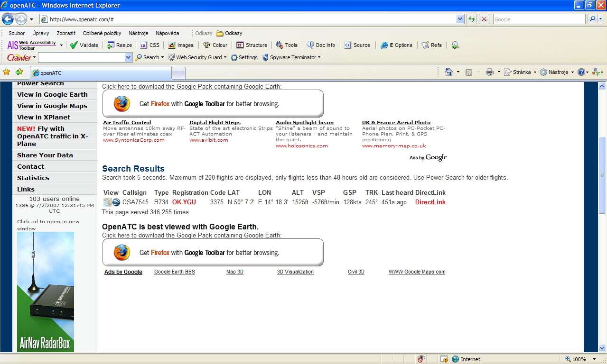Viewport: 607px width, 364px height.
Task: Open the Oblíbené položky menu
Action: point(102,33)
